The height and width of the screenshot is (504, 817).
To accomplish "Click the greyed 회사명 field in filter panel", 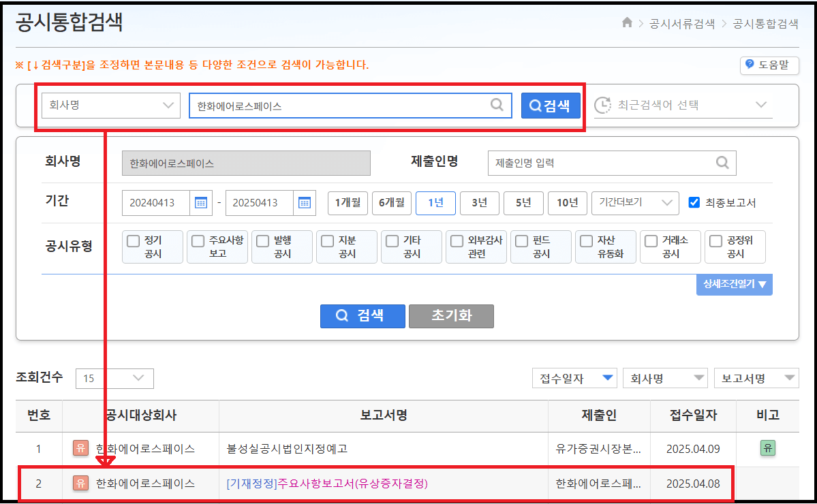I will click(x=247, y=163).
